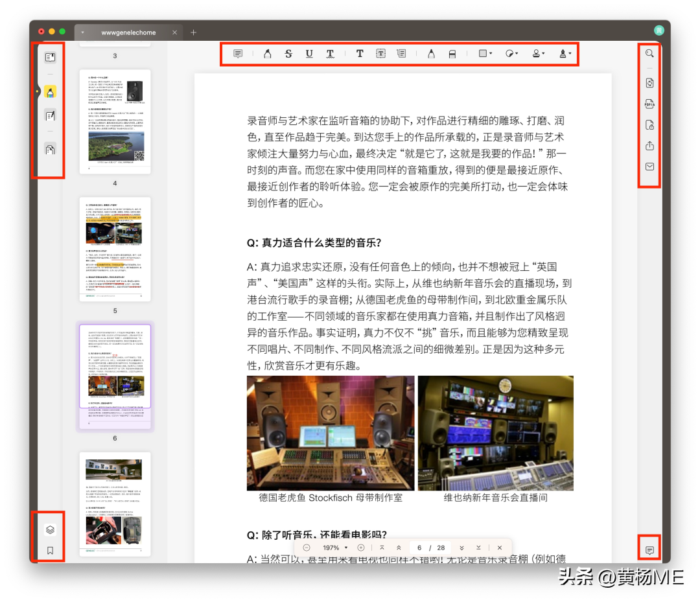Select the highlighted page 6 thumbnail
700x602 pixels.
(x=115, y=376)
